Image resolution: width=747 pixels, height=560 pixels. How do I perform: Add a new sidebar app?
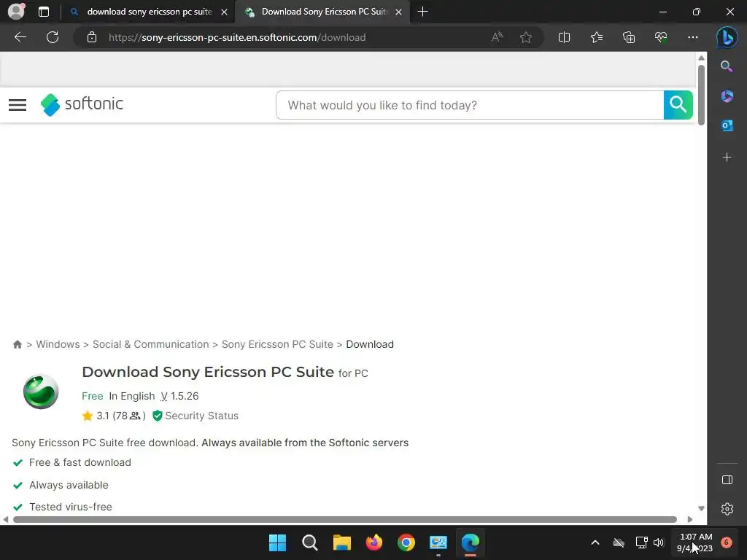click(727, 157)
